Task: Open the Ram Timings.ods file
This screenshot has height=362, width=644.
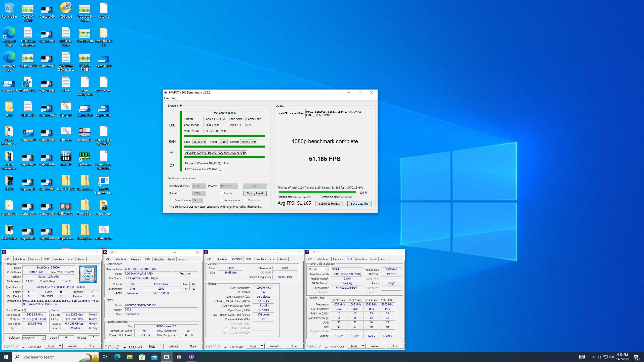Action: [85, 86]
